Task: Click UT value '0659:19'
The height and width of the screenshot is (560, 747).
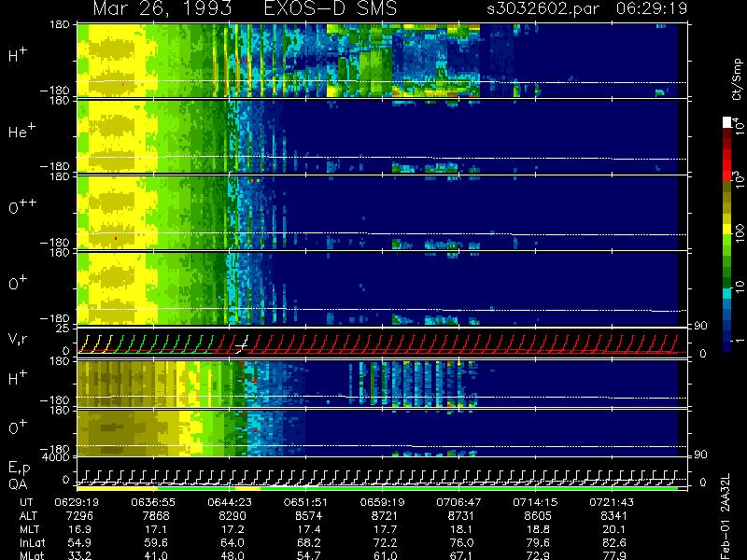Action: [x=382, y=502]
